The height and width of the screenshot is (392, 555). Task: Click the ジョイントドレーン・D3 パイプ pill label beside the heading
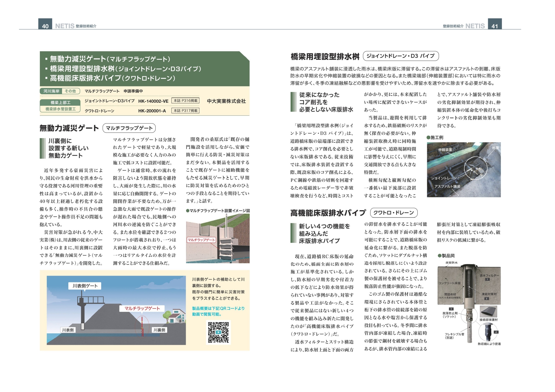[x=400, y=56]
